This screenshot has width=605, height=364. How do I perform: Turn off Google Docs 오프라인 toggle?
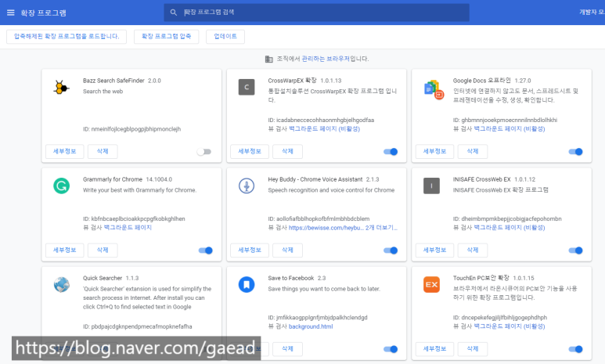point(576,152)
